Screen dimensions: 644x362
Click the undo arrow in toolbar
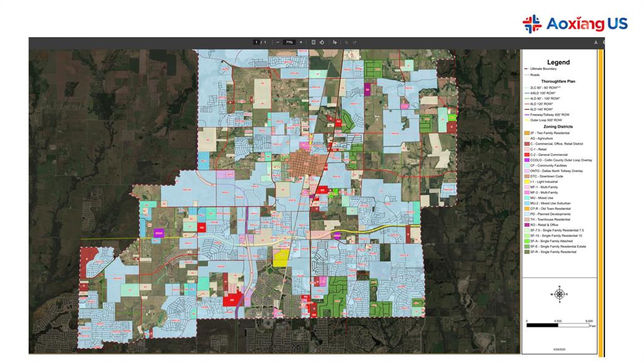tap(346, 42)
